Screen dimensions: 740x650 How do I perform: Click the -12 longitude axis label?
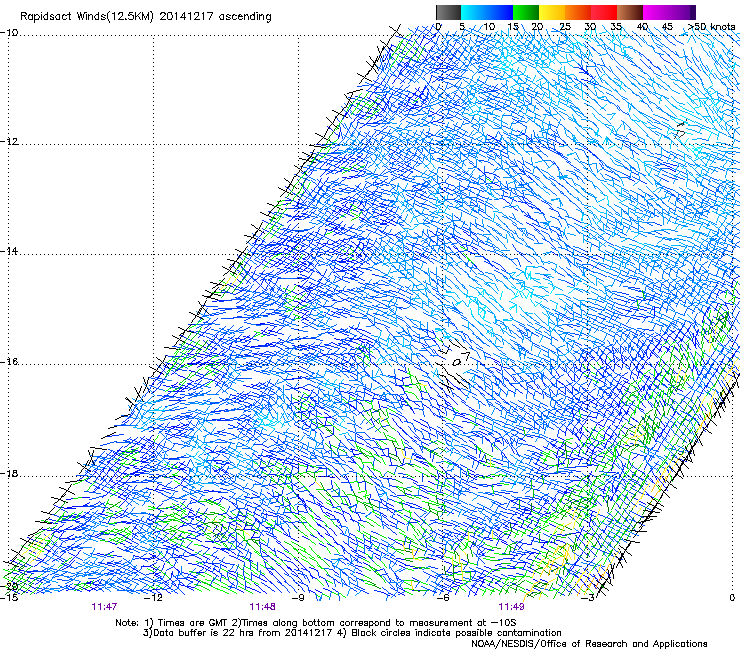pyautogui.click(x=153, y=597)
